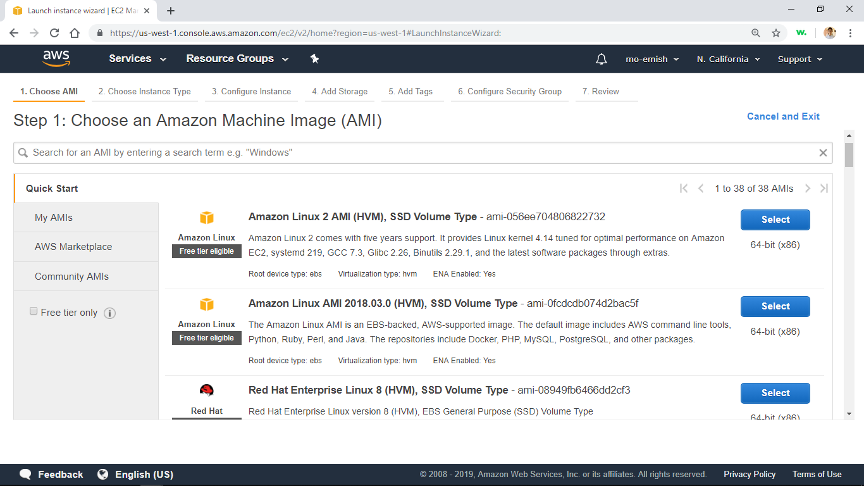This screenshot has width=864, height=487.
Task: Click the Red Hat logo icon
Action: (x=207, y=391)
